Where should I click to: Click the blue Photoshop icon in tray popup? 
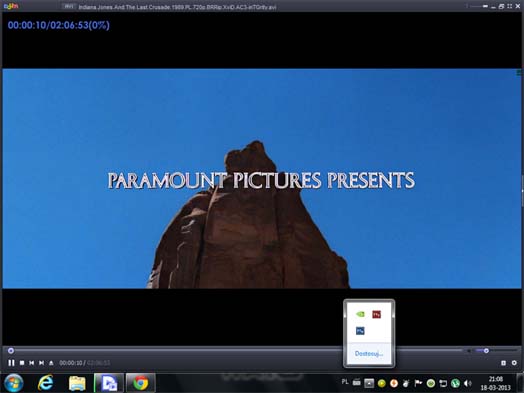pyautogui.click(x=360, y=331)
